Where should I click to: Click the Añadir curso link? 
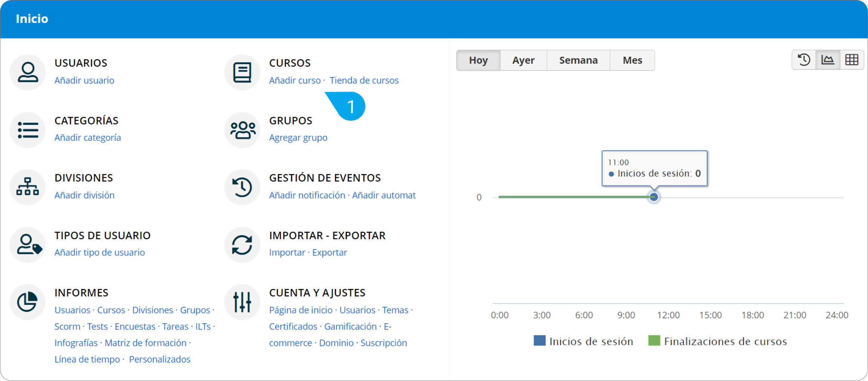[x=294, y=80]
